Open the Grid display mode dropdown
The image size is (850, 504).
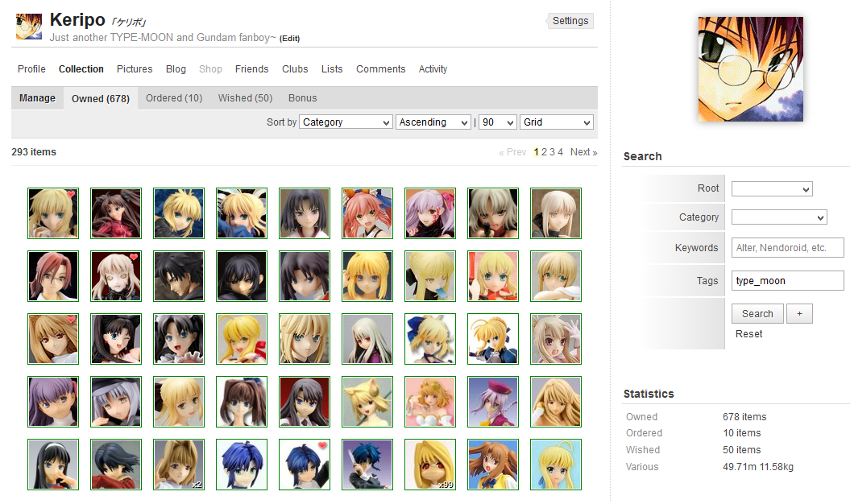click(x=556, y=122)
